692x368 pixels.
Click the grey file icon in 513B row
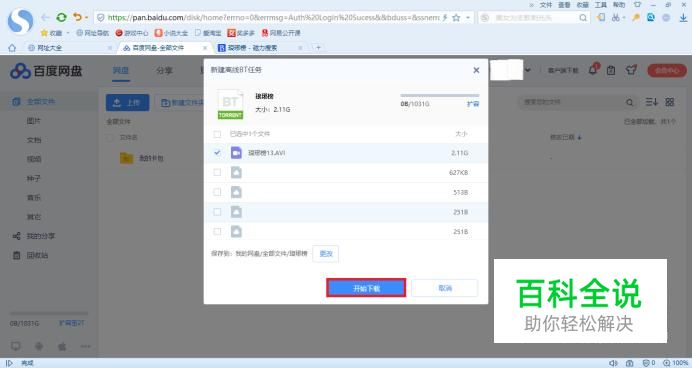pyautogui.click(x=236, y=192)
